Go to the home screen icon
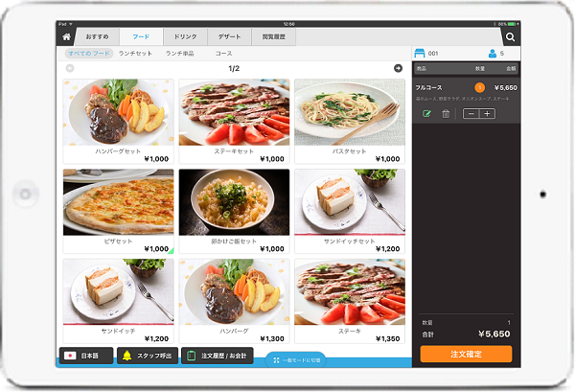The image size is (575, 392). tap(66, 36)
